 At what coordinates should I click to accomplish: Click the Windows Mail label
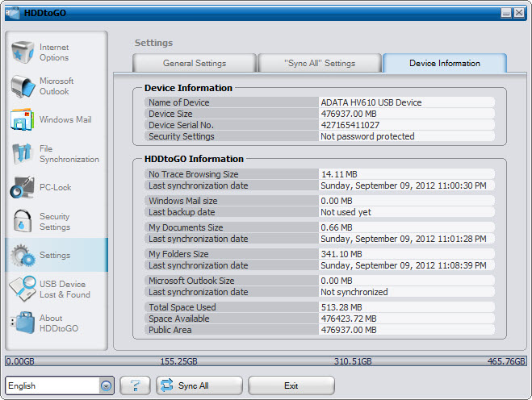pyautogui.click(x=65, y=119)
